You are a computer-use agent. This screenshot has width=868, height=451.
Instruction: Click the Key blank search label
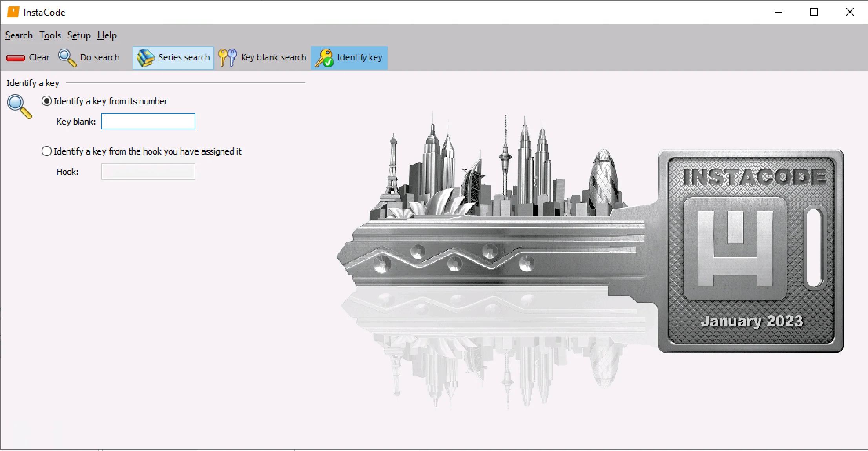(274, 57)
